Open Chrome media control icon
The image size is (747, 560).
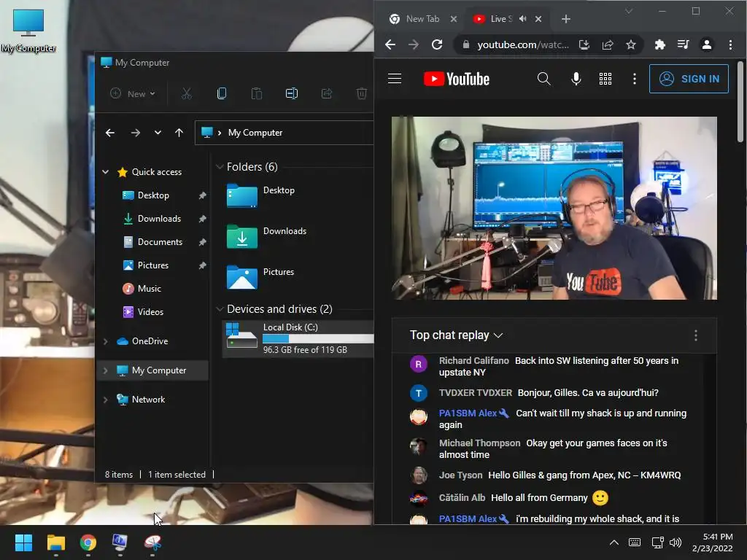point(683,44)
